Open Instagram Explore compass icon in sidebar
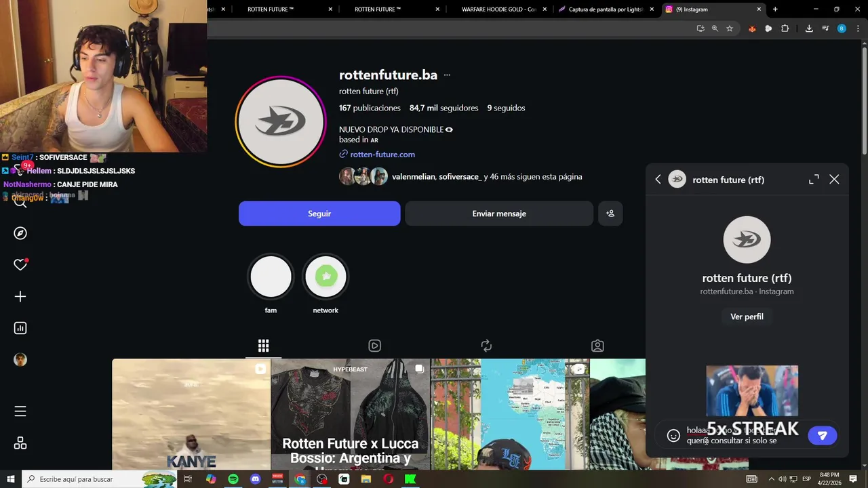 click(x=20, y=233)
